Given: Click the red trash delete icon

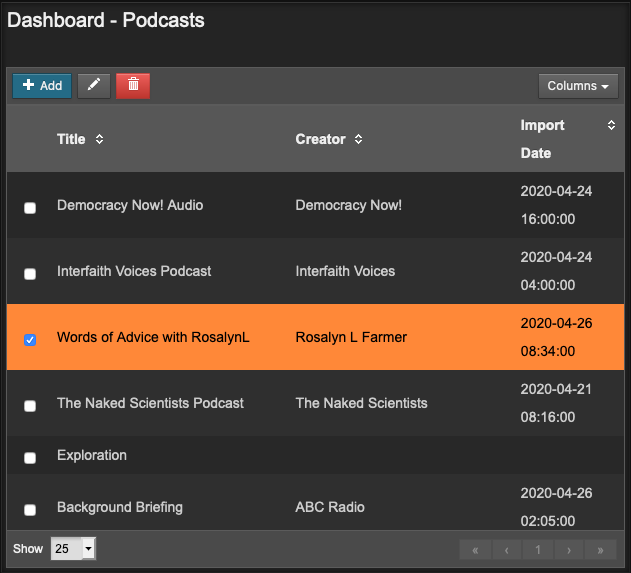Looking at the screenshot, I should 133,86.
